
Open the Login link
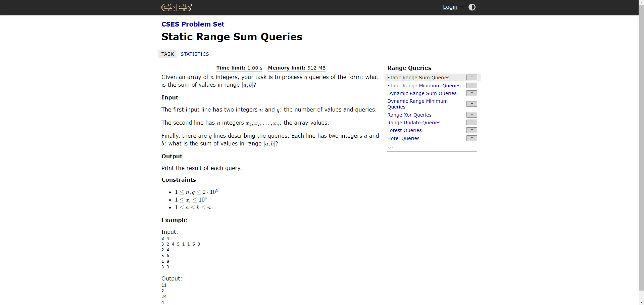(450, 7)
